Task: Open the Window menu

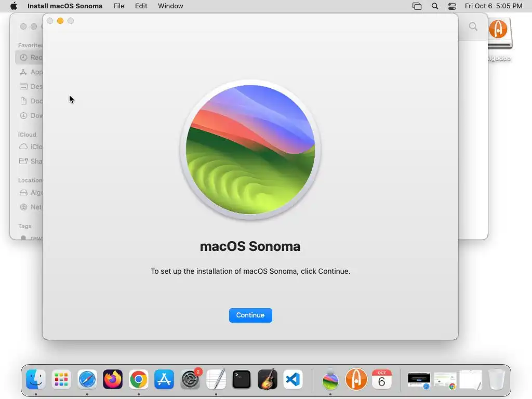Action: point(170,6)
